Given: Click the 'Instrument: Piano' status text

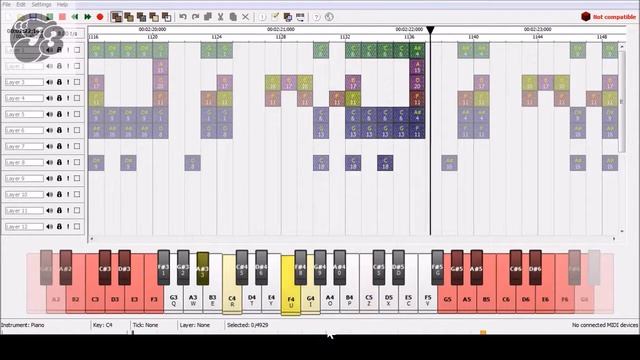Looking at the screenshot, I should [x=22, y=325].
